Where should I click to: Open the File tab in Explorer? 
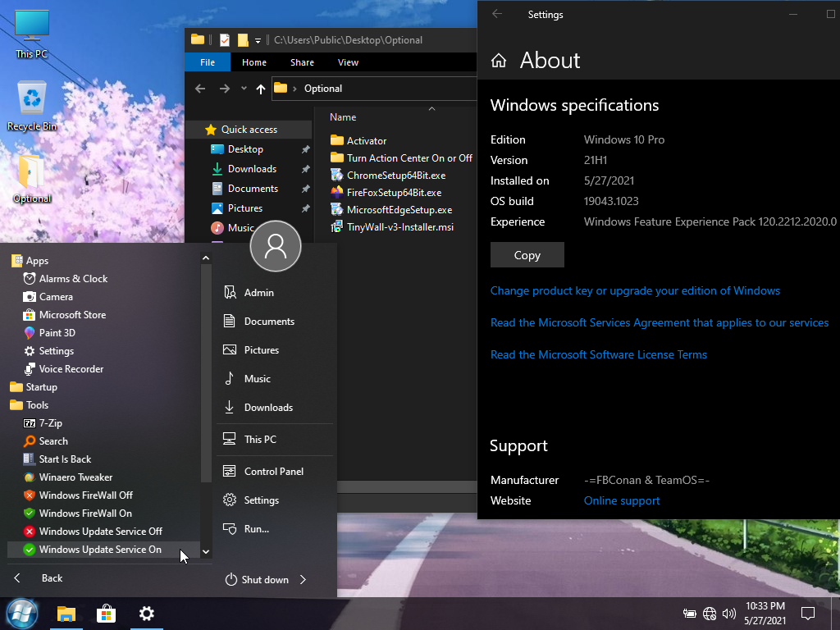tap(208, 62)
